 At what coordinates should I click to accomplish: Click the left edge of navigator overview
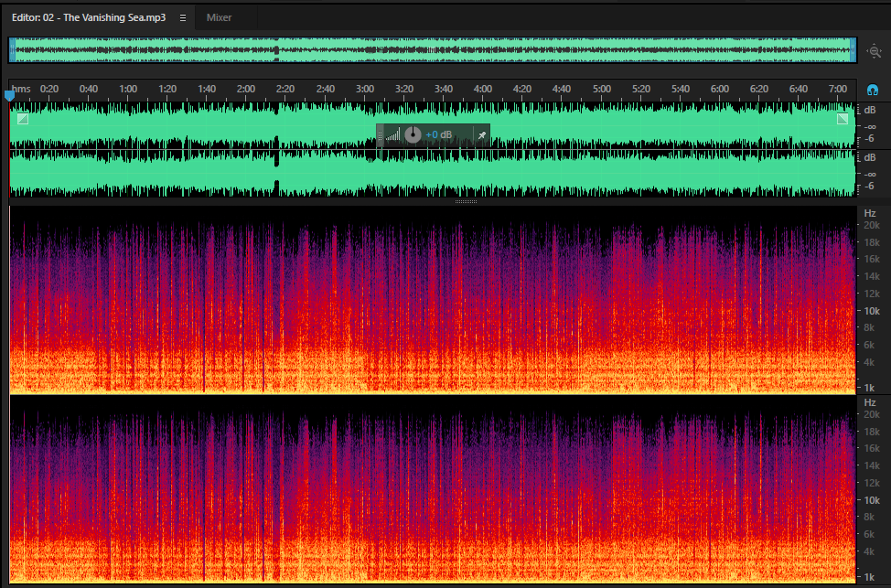11,50
